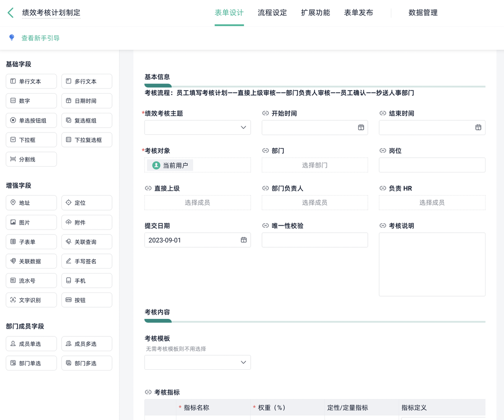选择「多行文本」字段图标
Viewport: 504px width, 420px height.
click(87, 81)
